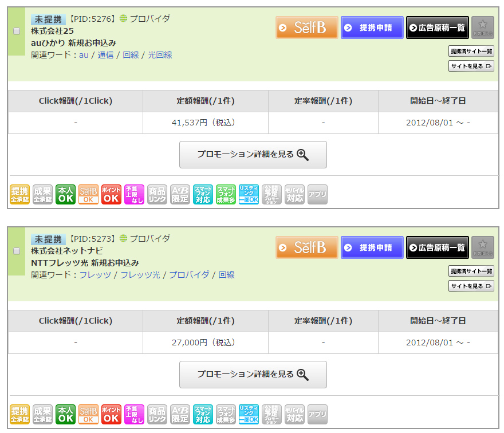Click the green スマートフォン成果多 badge under auひかり

[226, 195]
